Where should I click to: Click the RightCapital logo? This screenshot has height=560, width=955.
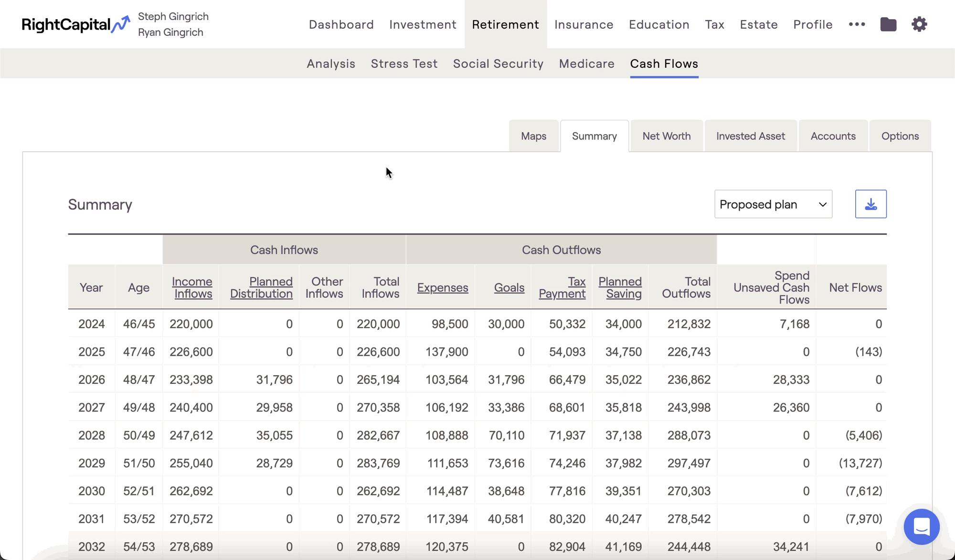click(75, 24)
